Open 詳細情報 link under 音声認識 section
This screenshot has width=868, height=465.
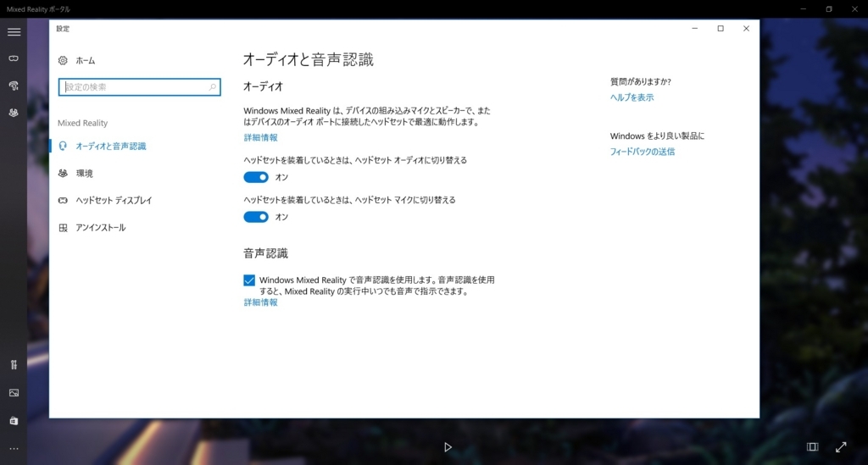(261, 302)
